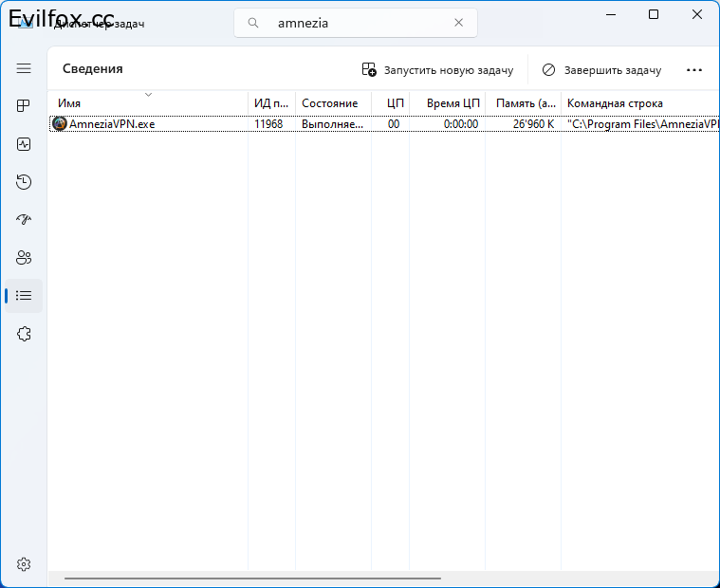Click the AmneziaVPN.exe process icon

60,124
